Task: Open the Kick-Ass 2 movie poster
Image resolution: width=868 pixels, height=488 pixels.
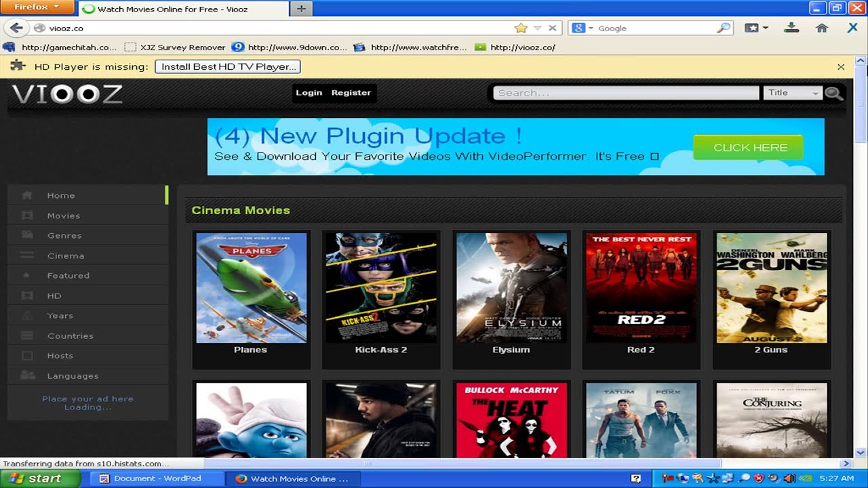Action: [381, 288]
